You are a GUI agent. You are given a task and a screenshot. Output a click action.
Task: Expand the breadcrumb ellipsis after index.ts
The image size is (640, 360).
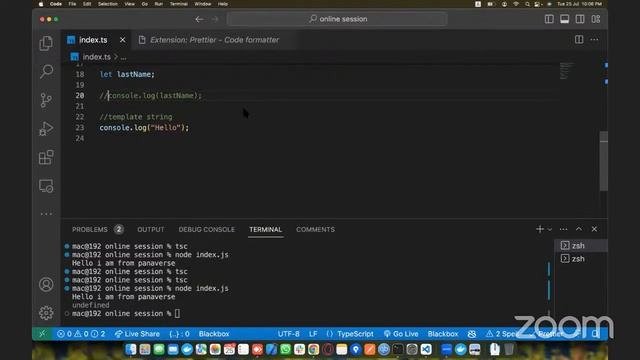[123, 57]
